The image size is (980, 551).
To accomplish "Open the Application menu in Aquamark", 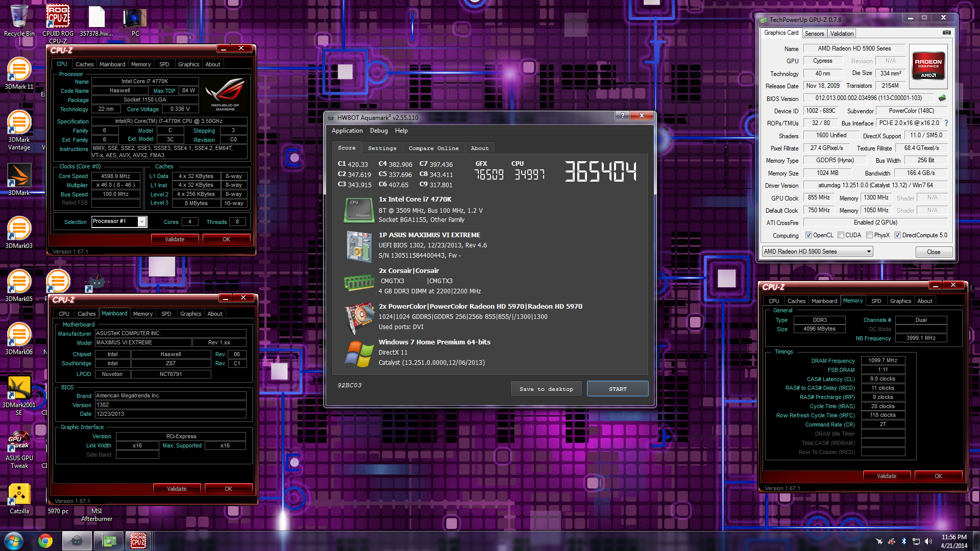I will (x=347, y=131).
